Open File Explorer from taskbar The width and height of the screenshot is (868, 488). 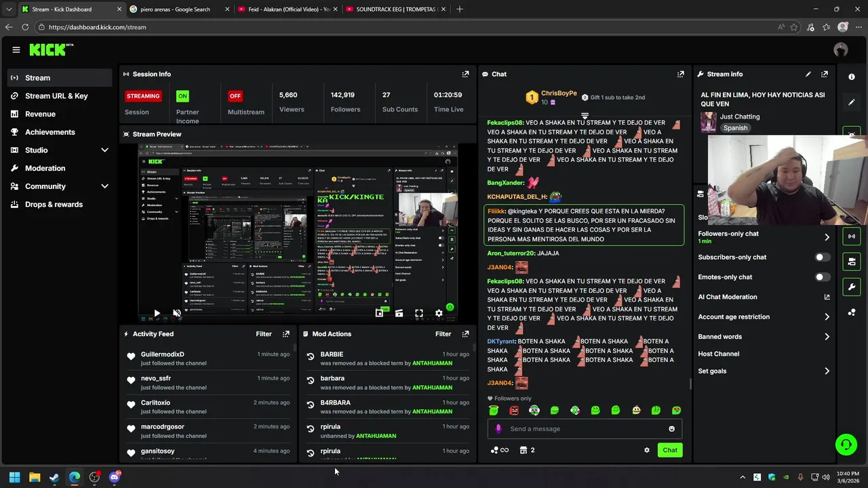click(x=35, y=477)
